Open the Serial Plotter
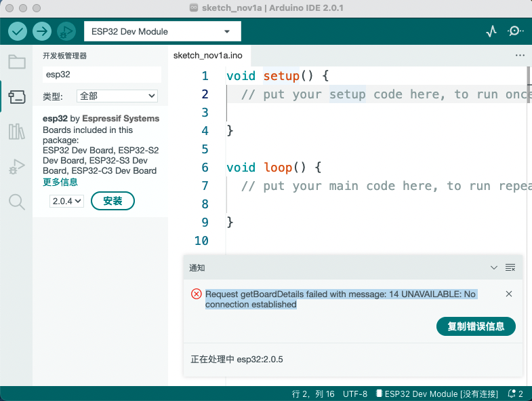This screenshot has width=532, height=401. coord(491,31)
